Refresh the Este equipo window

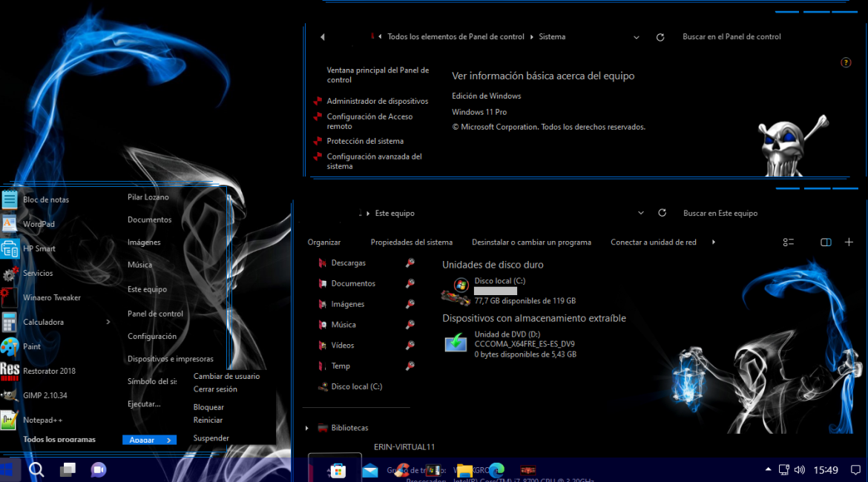tap(662, 213)
